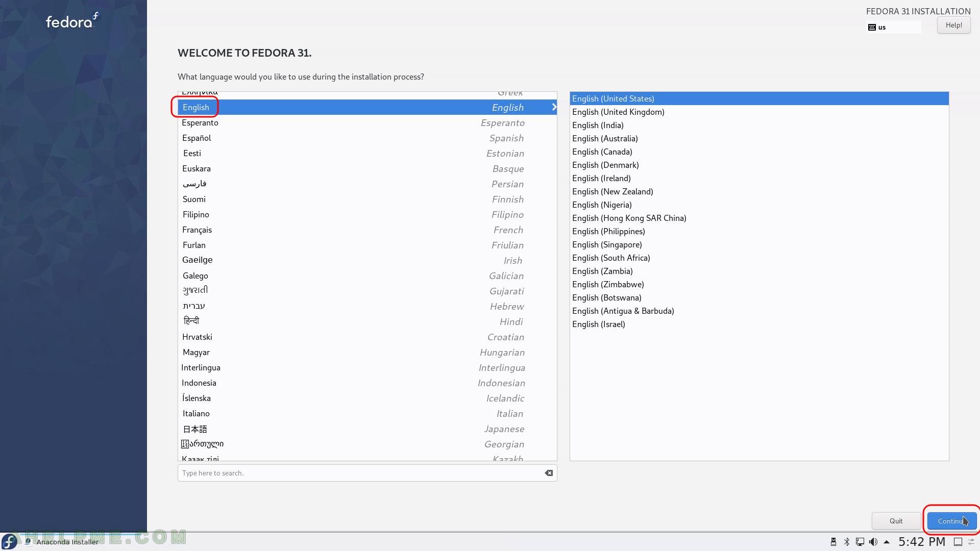The height and width of the screenshot is (551, 980).
Task: Click the Bluetooth tray icon
Action: click(x=847, y=542)
